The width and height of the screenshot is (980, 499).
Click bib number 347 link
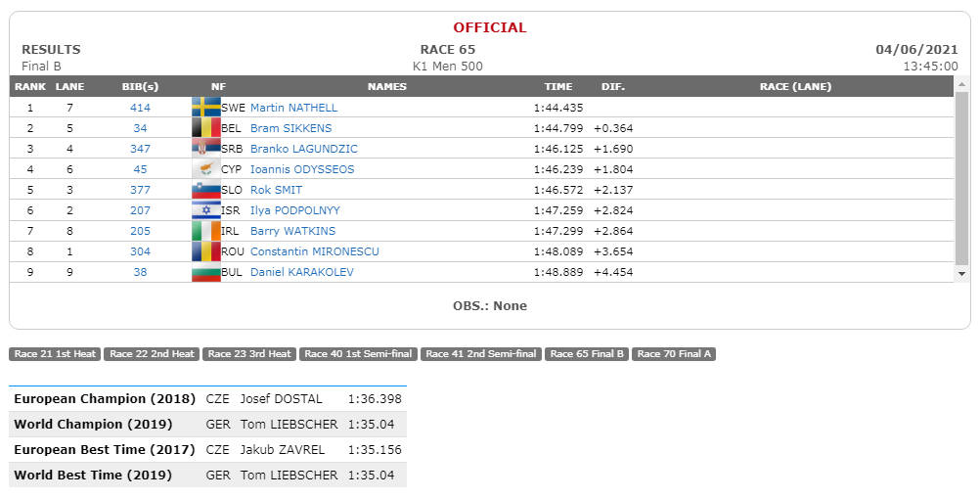point(140,149)
